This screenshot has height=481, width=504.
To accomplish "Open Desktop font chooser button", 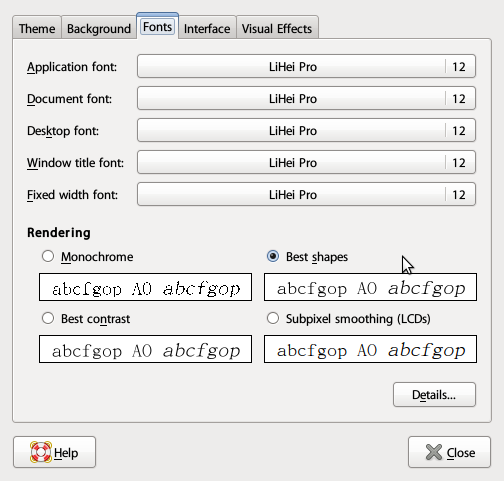I will 306,130.
